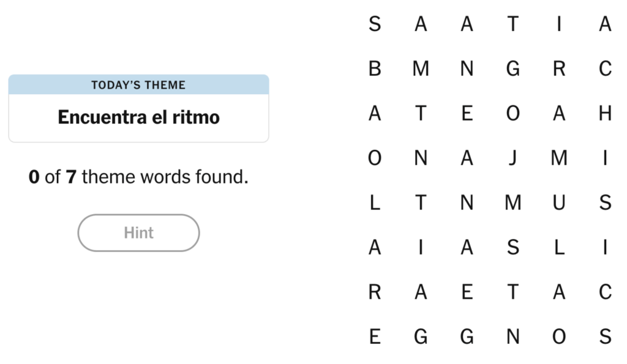
Task: Click the letter R starting the seventh row
Action: 375,292
